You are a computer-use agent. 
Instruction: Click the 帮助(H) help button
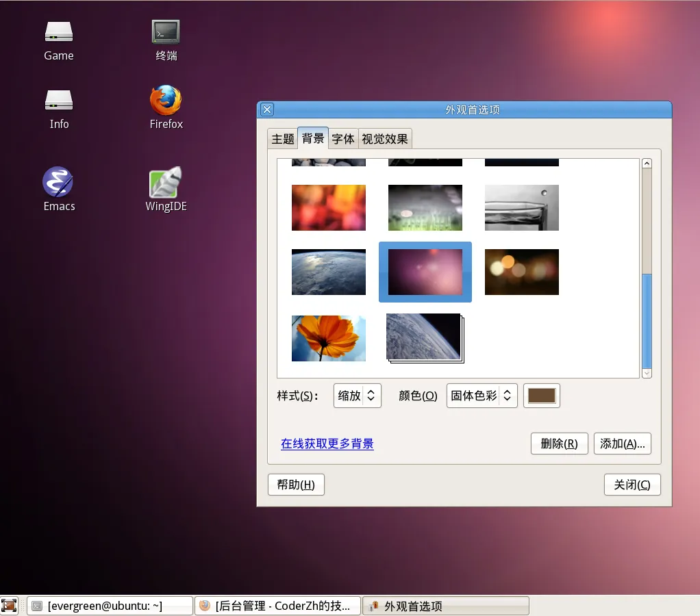[296, 485]
